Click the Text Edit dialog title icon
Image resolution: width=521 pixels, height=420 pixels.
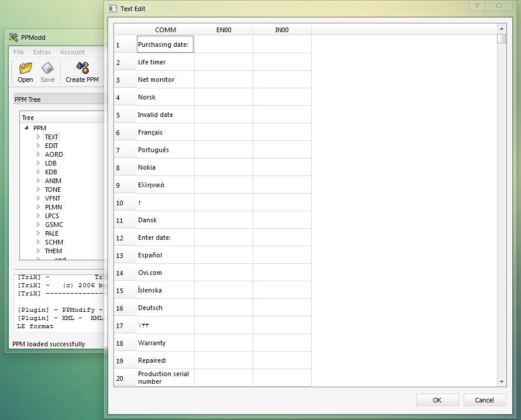click(112, 9)
